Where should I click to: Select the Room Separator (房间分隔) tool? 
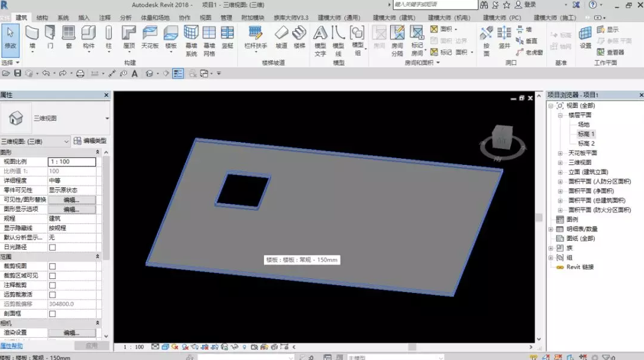397,41
